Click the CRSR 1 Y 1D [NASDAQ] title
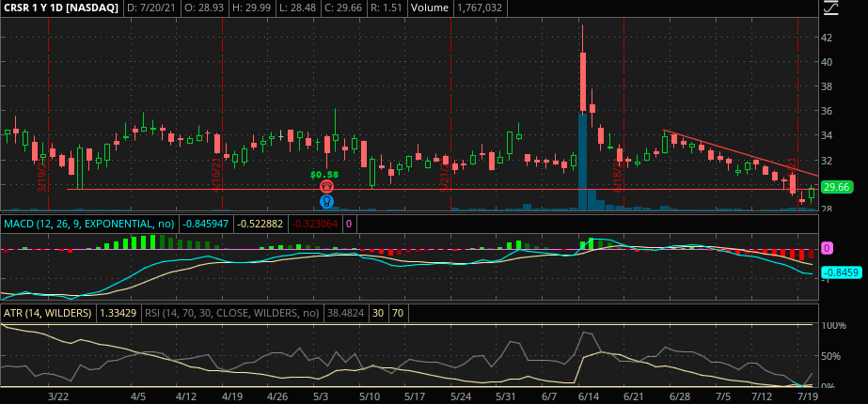Screen dimensions: 868x404 [61, 8]
